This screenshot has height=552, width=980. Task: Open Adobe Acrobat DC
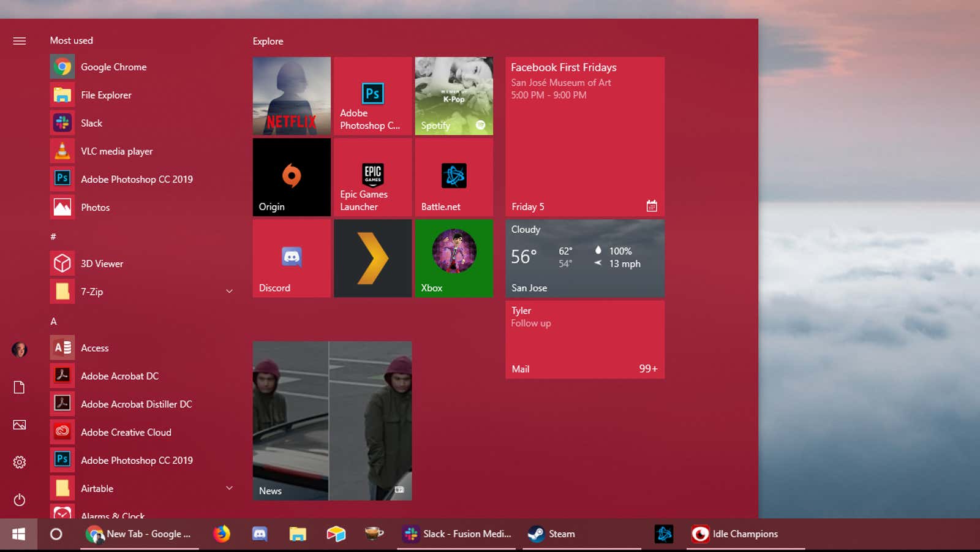pos(141,376)
